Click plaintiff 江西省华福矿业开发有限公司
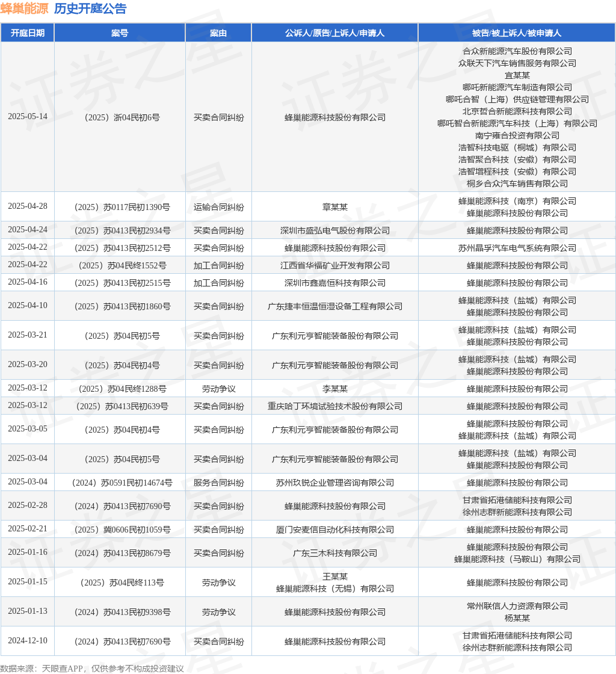 pos(335,265)
